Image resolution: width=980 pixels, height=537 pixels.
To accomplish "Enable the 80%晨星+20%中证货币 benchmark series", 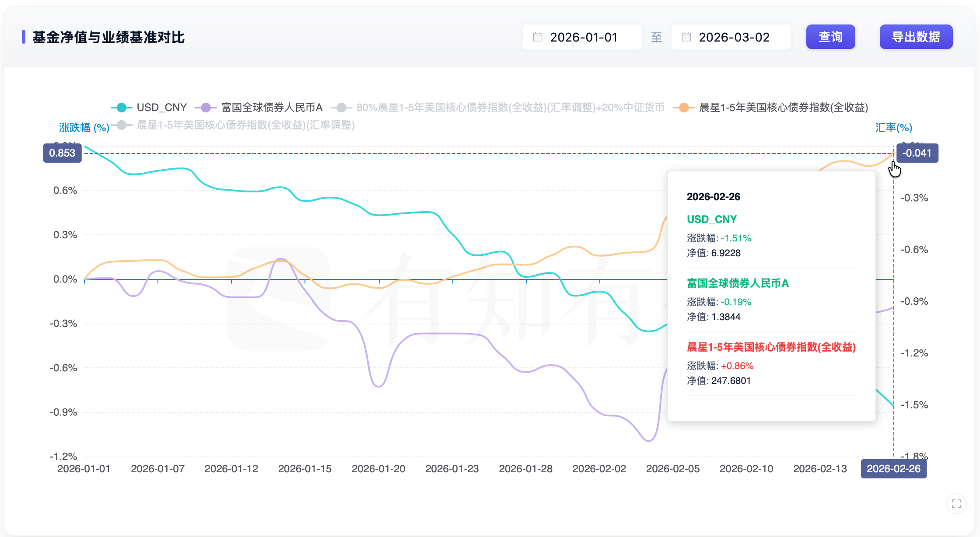I will tap(510, 108).
